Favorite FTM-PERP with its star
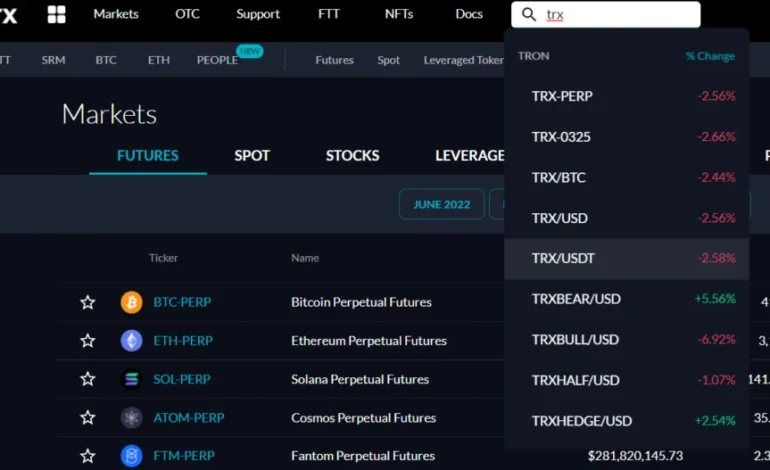Image resolution: width=770 pixels, height=470 pixels. (x=87, y=456)
